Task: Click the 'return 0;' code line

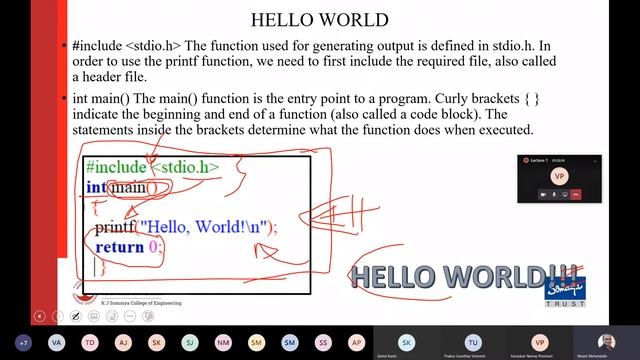Action: coord(128,247)
